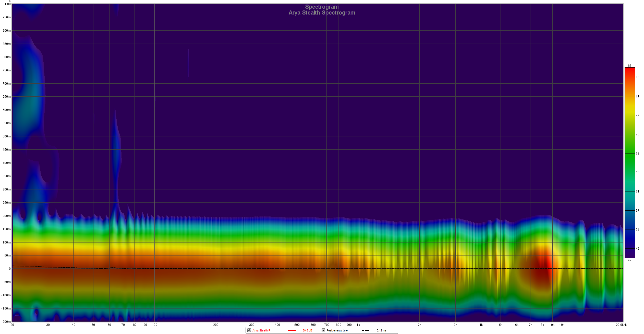Click the 47 label below the color scale
The height and width of the screenshot is (334, 644).
pos(629,260)
